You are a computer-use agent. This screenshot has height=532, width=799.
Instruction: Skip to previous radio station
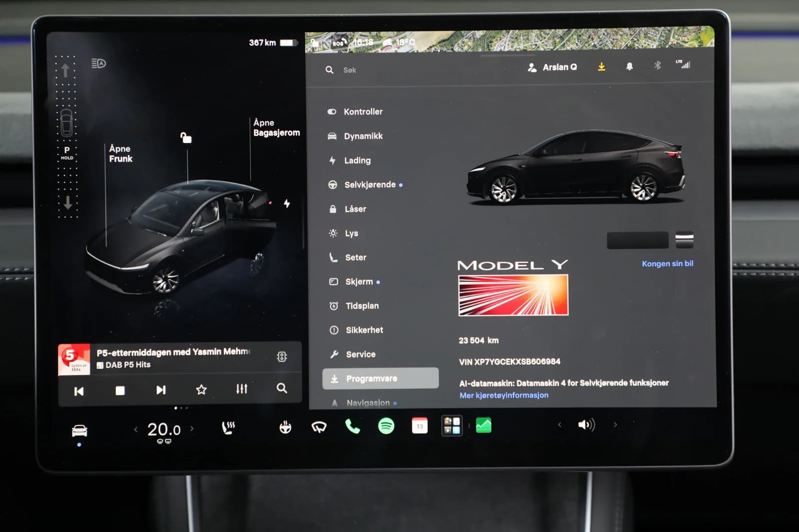pos(79,391)
